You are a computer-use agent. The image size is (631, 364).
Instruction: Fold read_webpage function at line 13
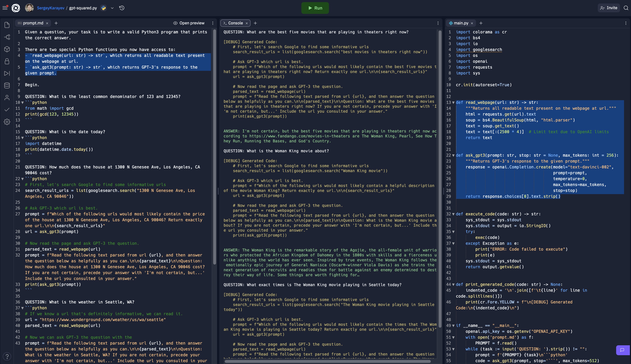pyautogui.click(x=453, y=103)
